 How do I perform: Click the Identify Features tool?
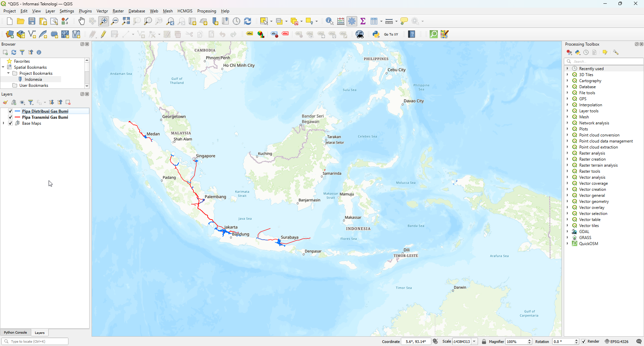pos(329,21)
